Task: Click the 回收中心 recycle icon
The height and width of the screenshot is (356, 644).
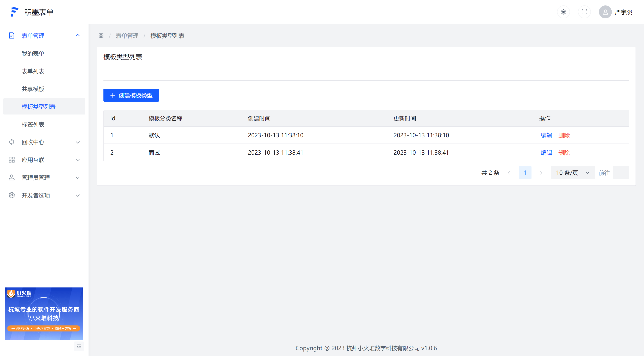Action: coord(12,142)
